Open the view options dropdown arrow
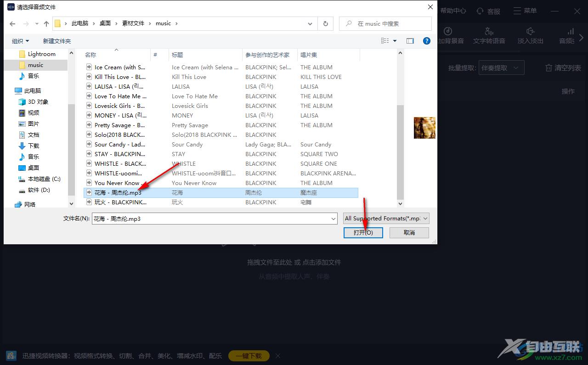This screenshot has width=588, height=365. click(x=395, y=41)
